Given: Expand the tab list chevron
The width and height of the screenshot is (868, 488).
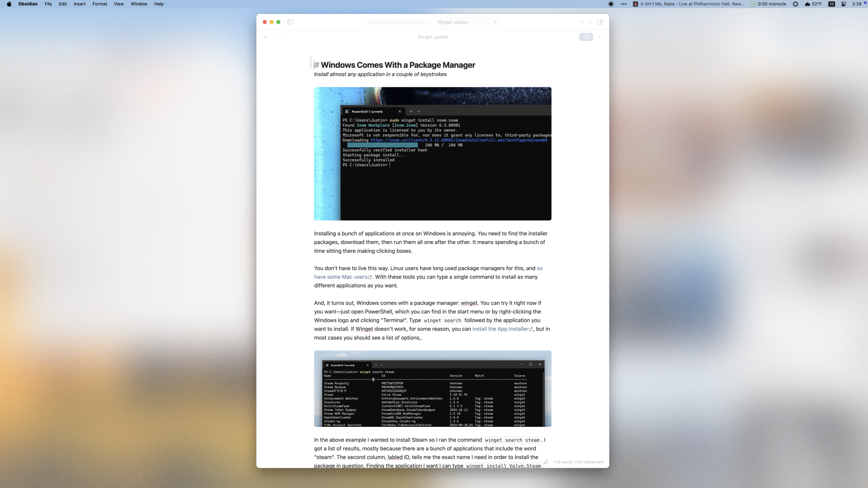Looking at the screenshot, I should pyautogui.click(x=590, y=22).
